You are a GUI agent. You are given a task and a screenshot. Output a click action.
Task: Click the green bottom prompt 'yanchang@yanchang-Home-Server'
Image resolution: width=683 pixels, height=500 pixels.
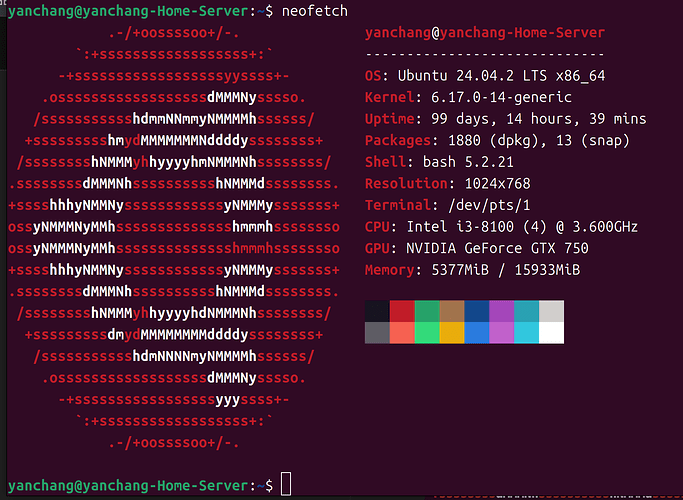pos(128,486)
